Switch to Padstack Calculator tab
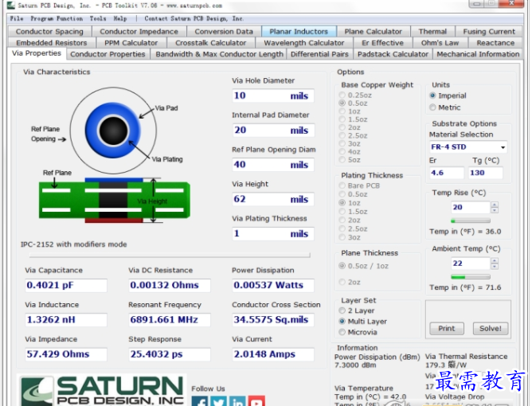This screenshot has height=406, width=532. pos(393,54)
